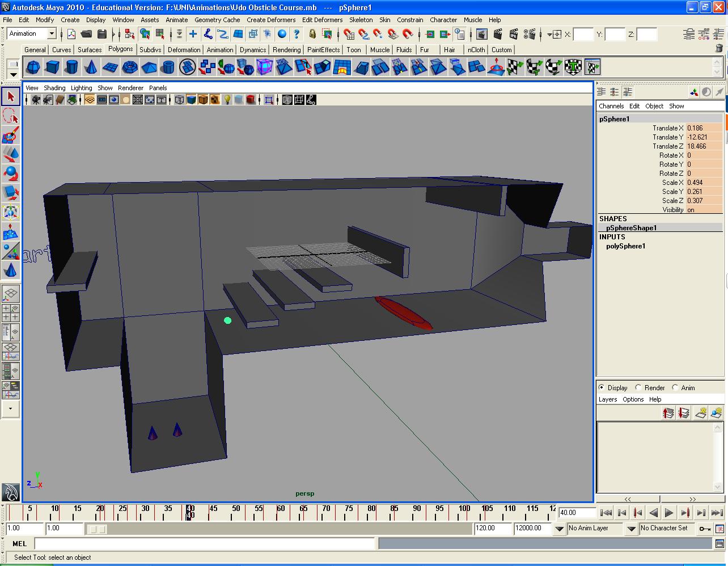Open the Animation menu set dropdown
The height and width of the screenshot is (566, 728).
click(x=32, y=34)
